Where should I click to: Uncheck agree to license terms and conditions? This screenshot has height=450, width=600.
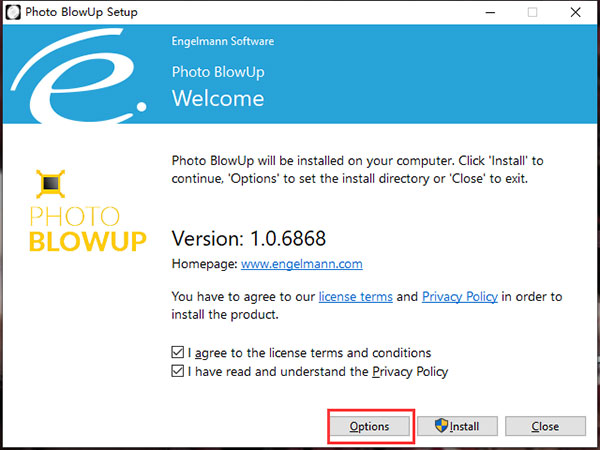[178, 353]
